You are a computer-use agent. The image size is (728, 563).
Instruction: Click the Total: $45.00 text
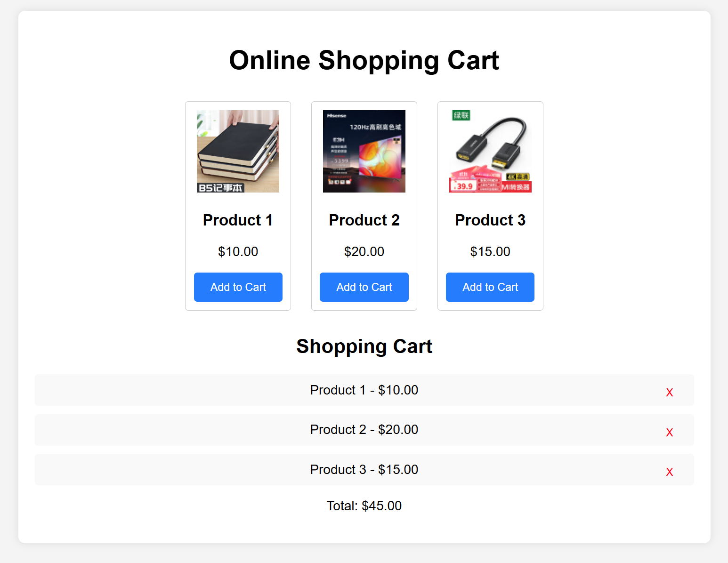(x=364, y=506)
